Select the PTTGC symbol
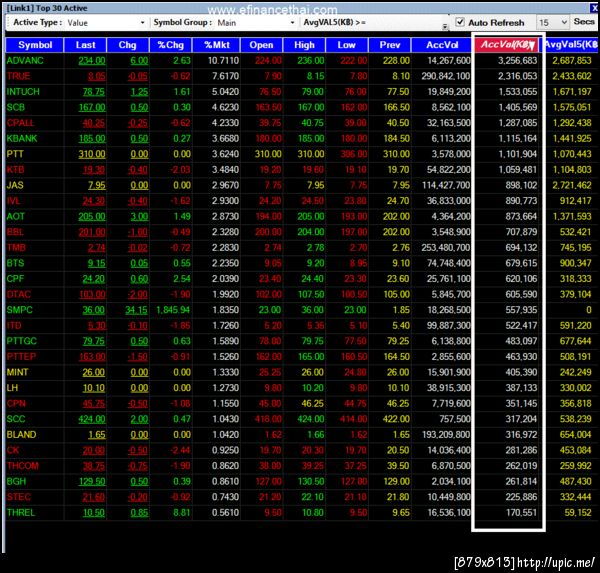 [21, 341]
